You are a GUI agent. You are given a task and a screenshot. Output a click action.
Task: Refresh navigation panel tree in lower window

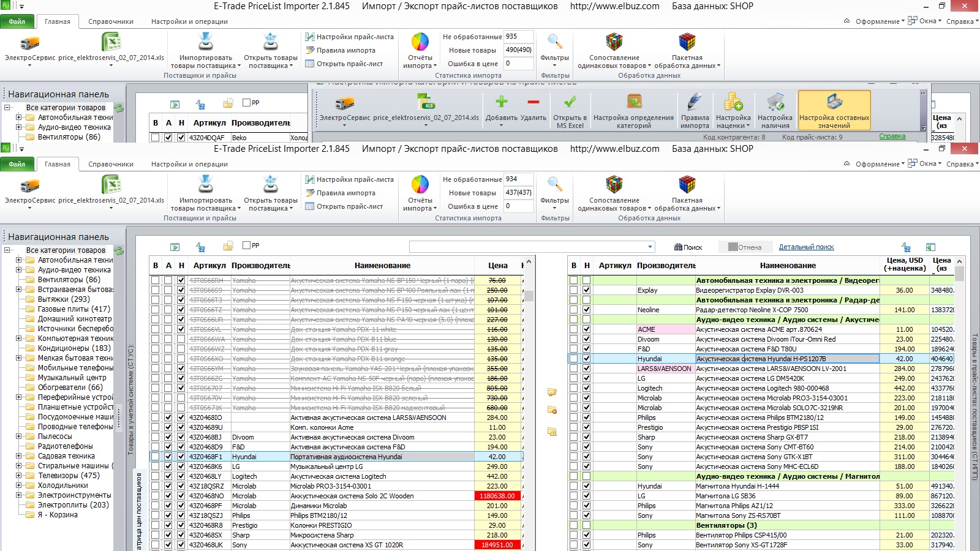coord(119,250)
